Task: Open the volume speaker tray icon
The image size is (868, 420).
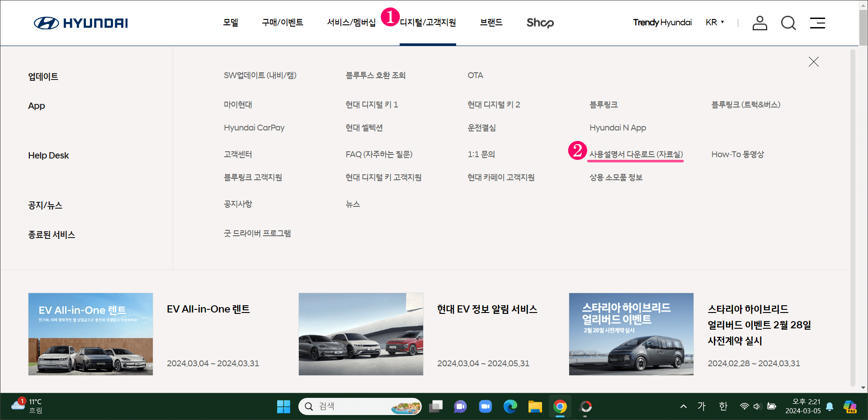Action: click(757, 406)
